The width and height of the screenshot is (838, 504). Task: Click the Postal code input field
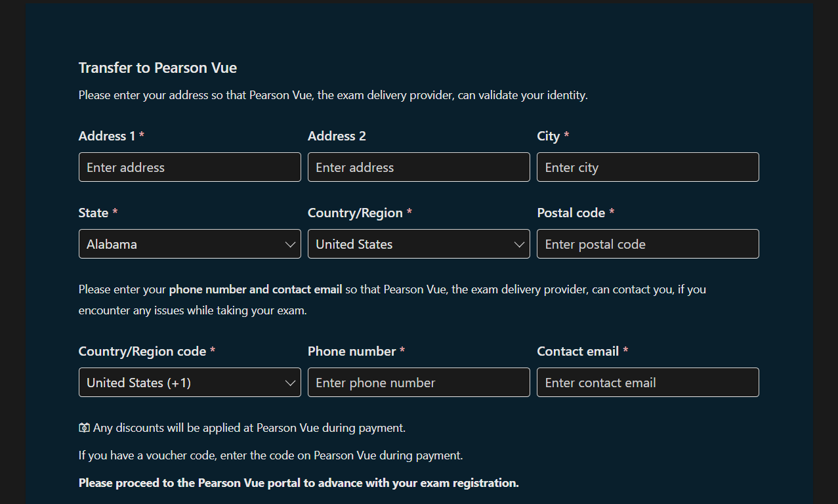[648, 244]
